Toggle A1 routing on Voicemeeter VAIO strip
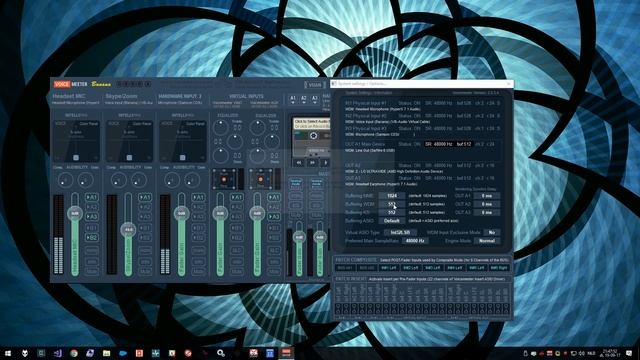640x360 pixels. point(236,197)
